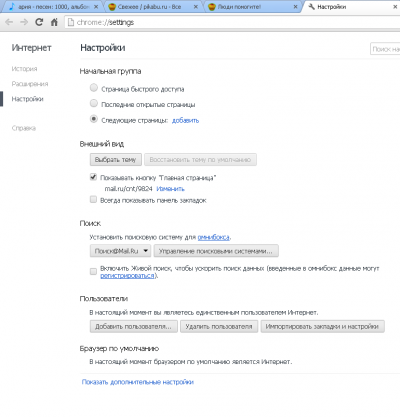Click the добавить link for startup pages
The height and width of the screenshot is (417, 400).
[x=185, y=120]
